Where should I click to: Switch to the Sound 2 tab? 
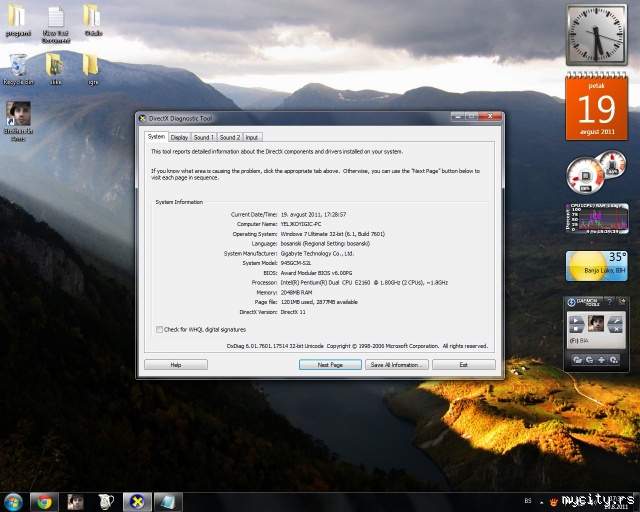[x=230, y=138]
